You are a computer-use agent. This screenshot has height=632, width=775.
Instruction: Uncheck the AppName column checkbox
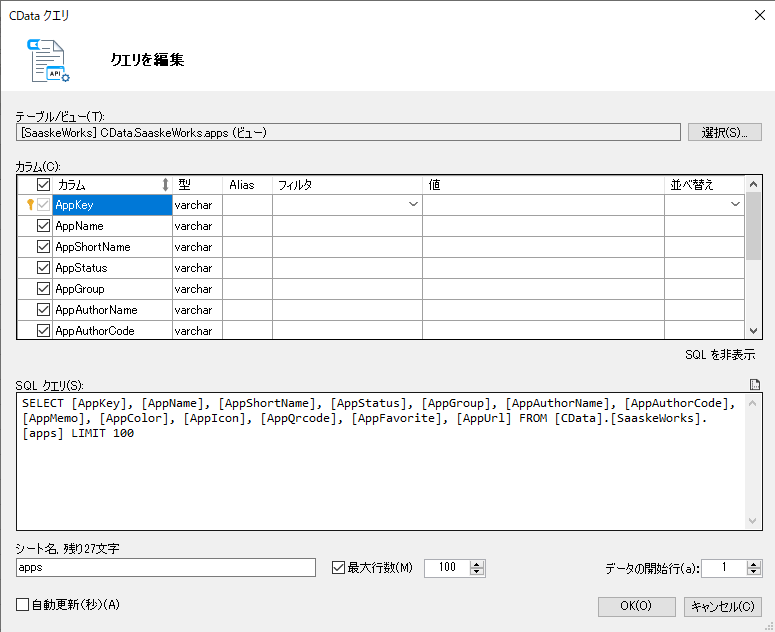pos(43,226)
